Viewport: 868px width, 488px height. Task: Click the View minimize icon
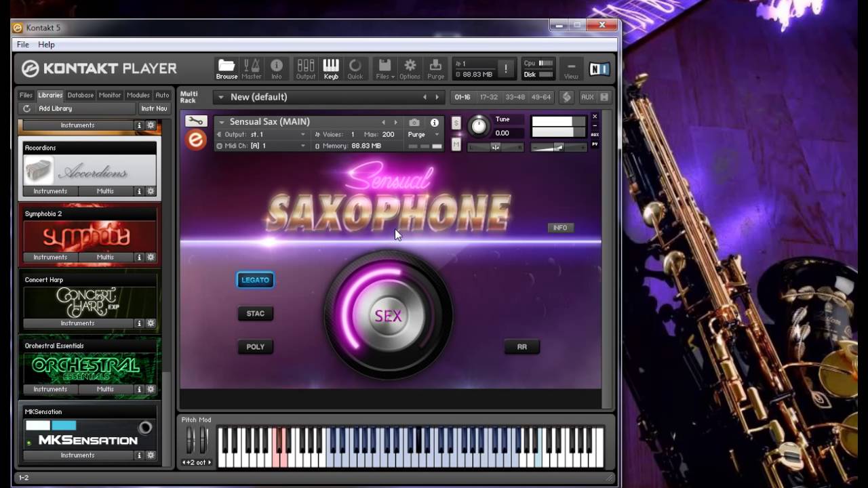571,68
